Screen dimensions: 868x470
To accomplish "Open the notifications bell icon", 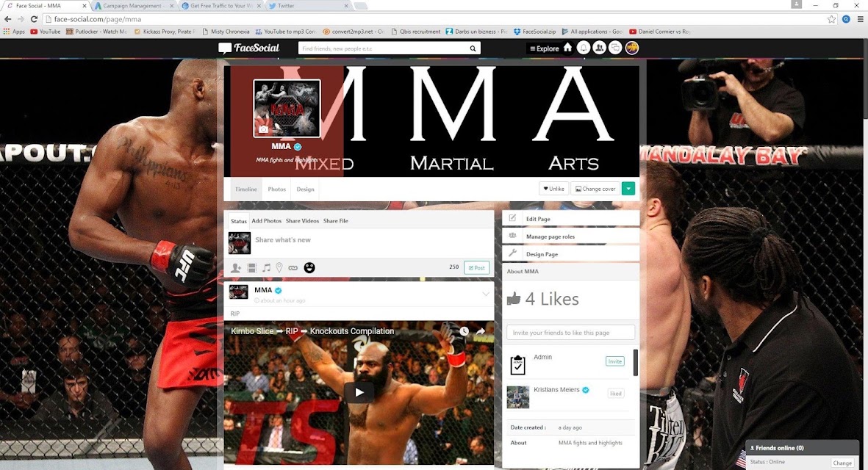I will pos(584,48).
